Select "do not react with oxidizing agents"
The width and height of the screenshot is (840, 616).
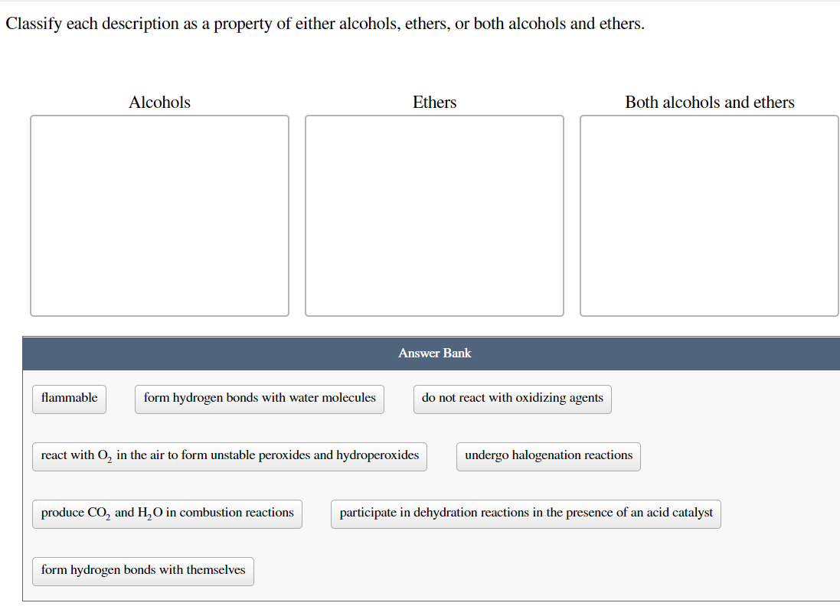click(512, 399)
